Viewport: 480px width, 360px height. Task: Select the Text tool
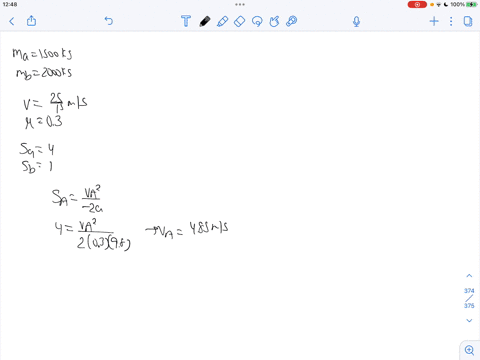point(186,21)
